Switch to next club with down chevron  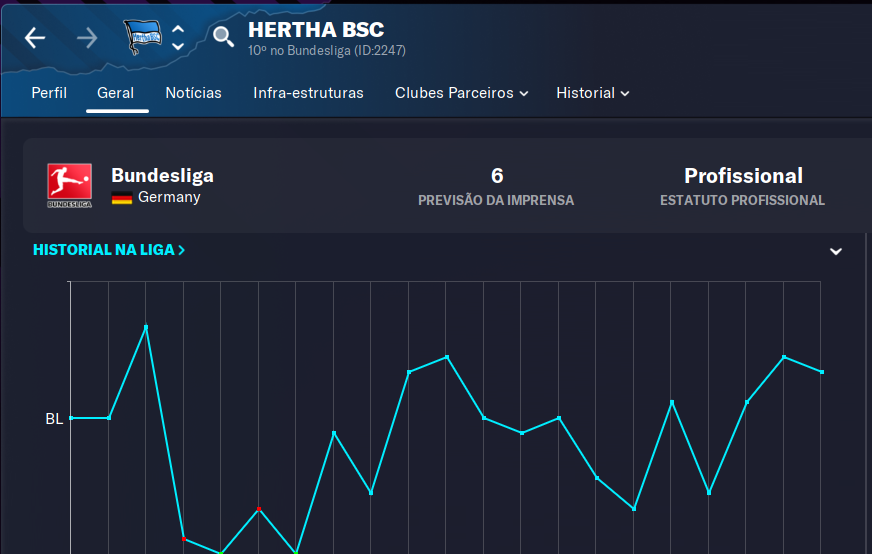pyautogui.click(x=178, y=46)
